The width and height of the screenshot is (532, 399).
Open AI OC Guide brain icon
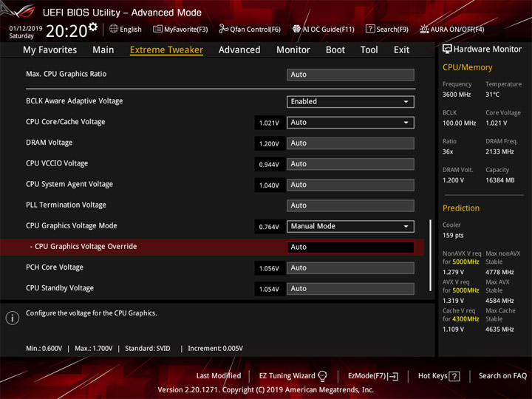296,29
